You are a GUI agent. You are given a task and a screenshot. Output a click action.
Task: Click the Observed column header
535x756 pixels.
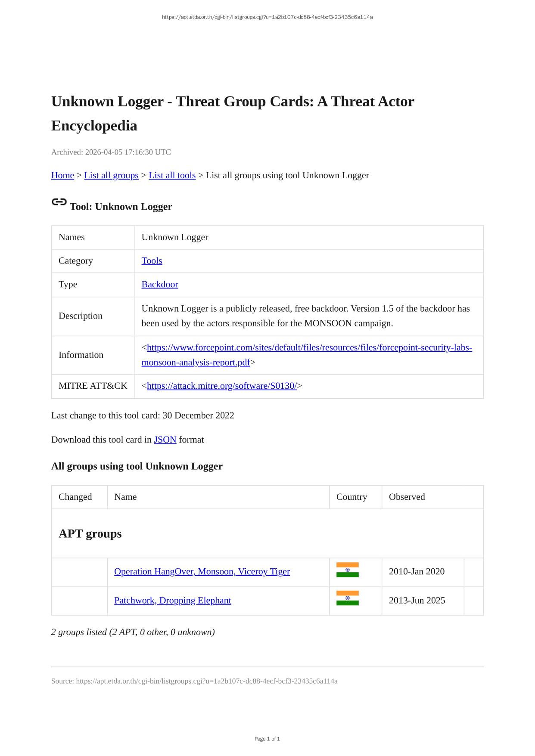pos(407,497)
